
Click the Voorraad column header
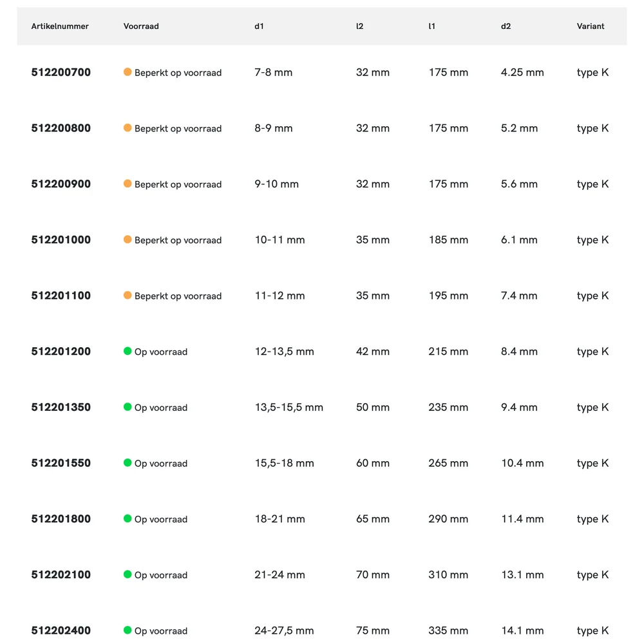(x=141, y=26)
